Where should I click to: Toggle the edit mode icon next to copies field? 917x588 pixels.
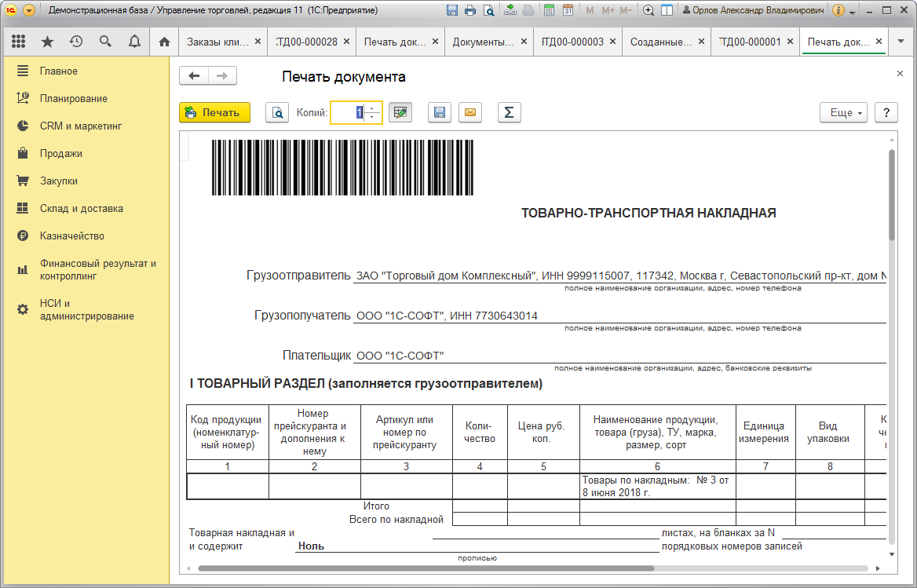[400, 112]
